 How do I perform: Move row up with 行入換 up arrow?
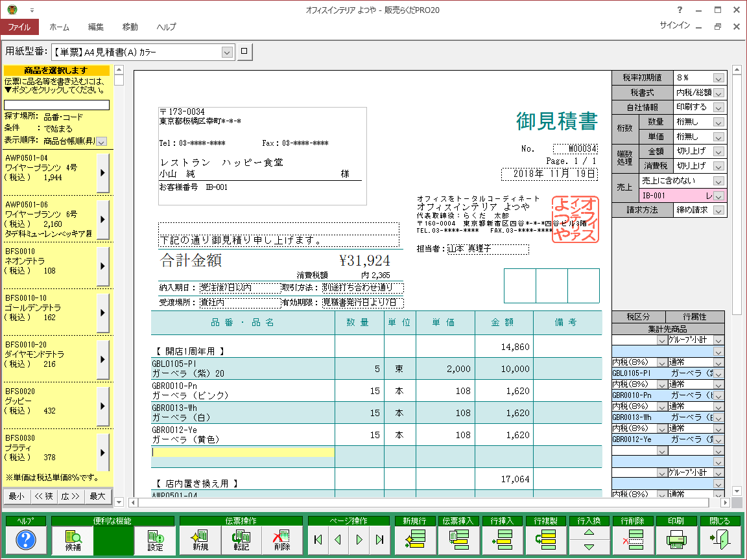[589, 532]
